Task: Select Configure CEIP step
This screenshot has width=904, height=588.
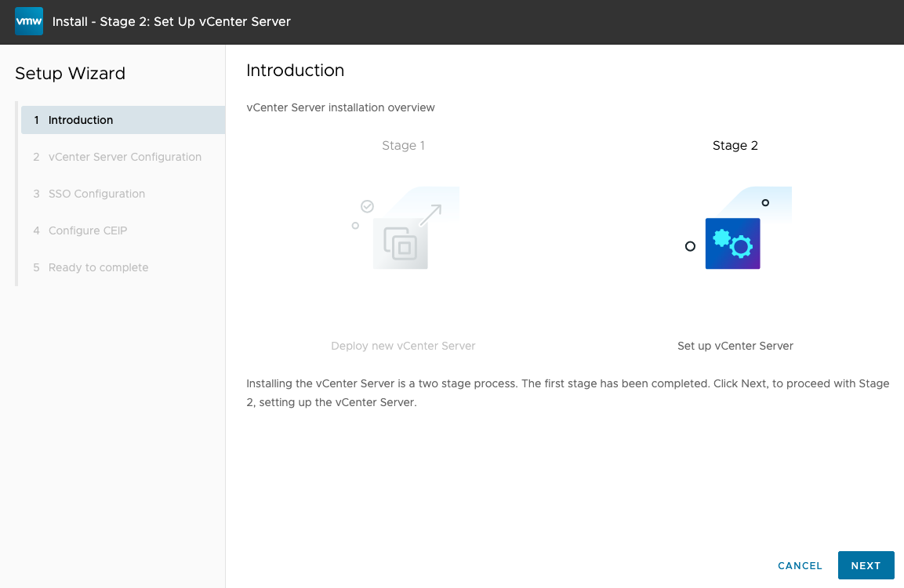Action: (x=123, y=230)
